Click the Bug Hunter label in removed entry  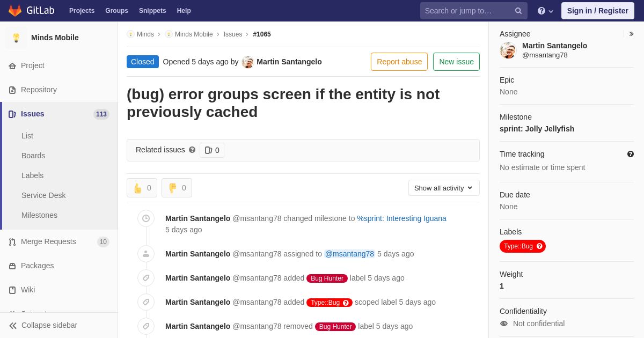[x=335, y=327]
